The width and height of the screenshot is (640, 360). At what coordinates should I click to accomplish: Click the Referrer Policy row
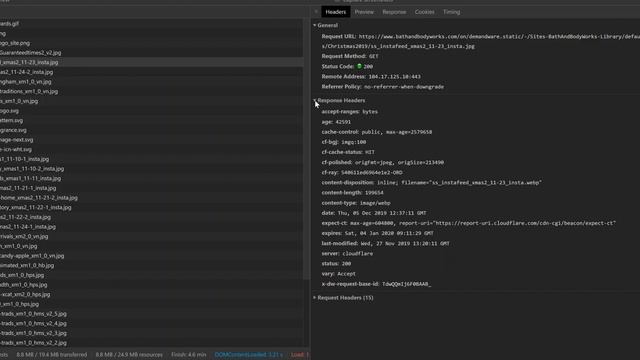coord(382,87)
